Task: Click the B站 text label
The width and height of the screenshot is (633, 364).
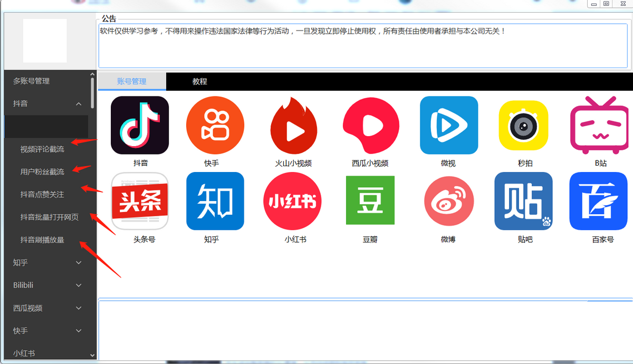Action: [601, 164]
